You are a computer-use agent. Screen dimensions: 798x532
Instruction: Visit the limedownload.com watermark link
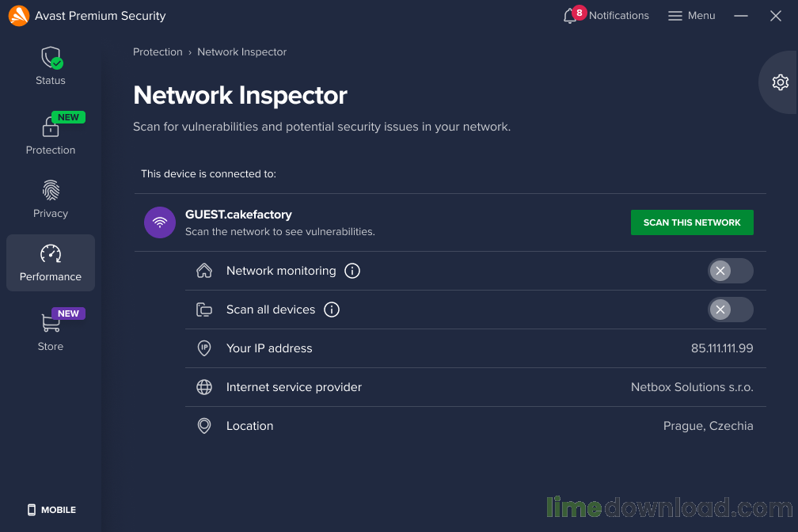pyautogui.click(x=668, y=507)
